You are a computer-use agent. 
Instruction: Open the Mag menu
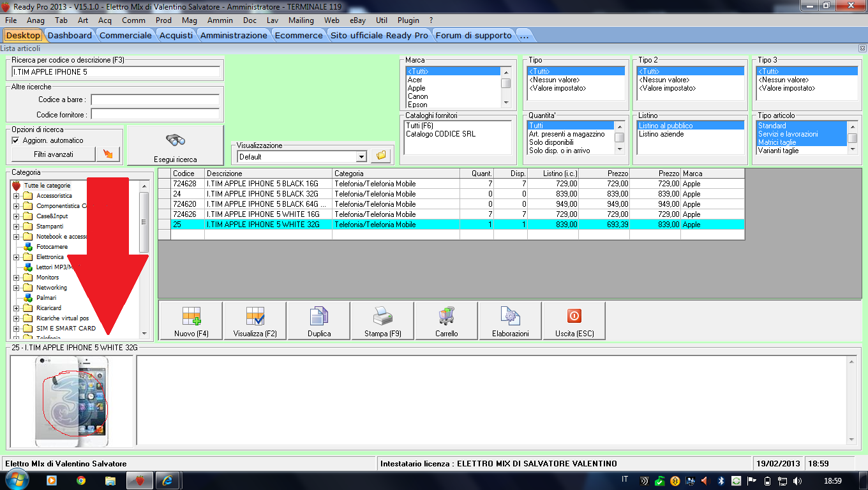coord(189,20)
